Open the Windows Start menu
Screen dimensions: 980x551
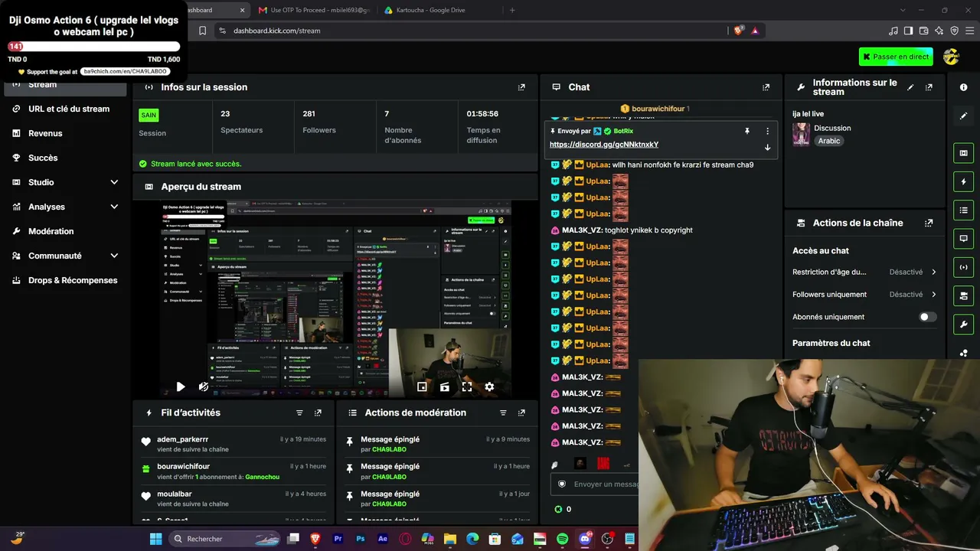pos(155,539)
